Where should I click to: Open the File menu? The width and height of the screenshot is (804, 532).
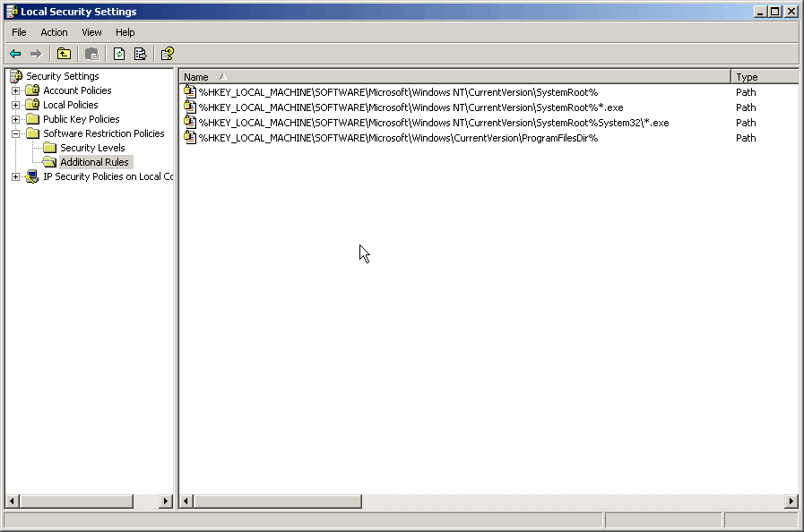(19, 32)
